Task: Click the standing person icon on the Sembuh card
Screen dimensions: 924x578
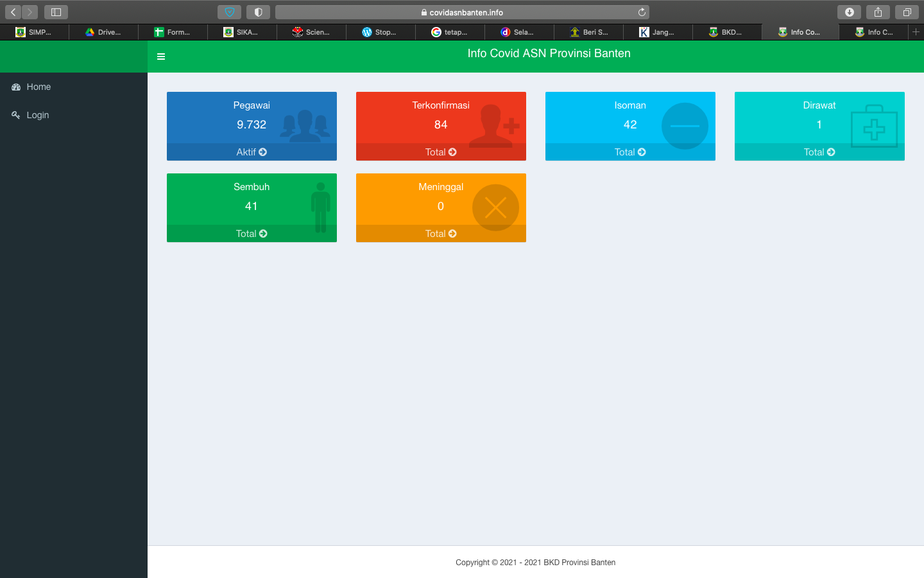Action: [321, 207]
